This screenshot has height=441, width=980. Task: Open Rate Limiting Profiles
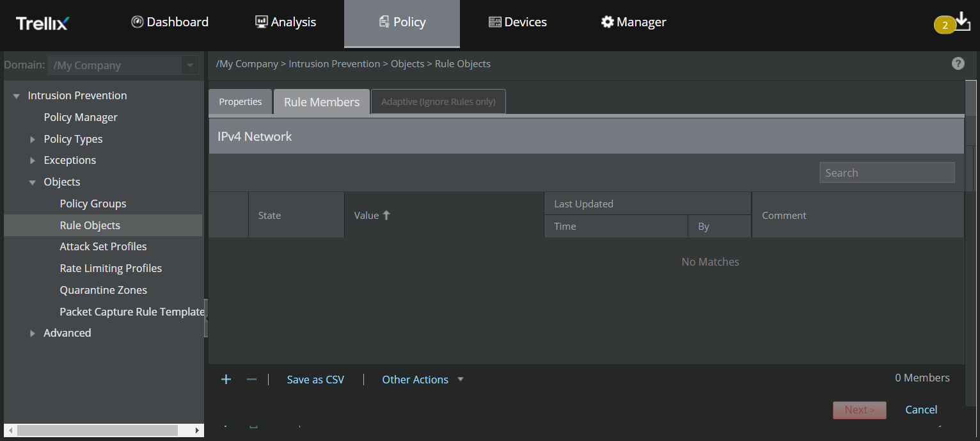(x=111, y=268)
